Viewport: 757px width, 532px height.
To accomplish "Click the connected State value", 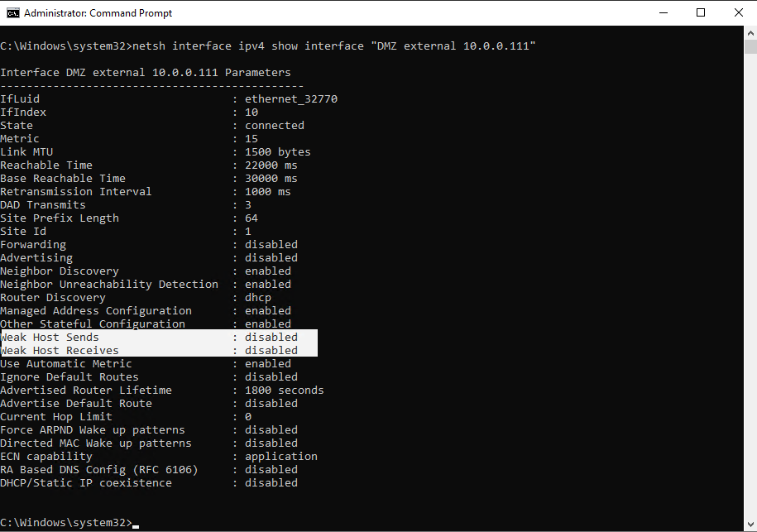I will pyautogui.click(x=274, y=126).
